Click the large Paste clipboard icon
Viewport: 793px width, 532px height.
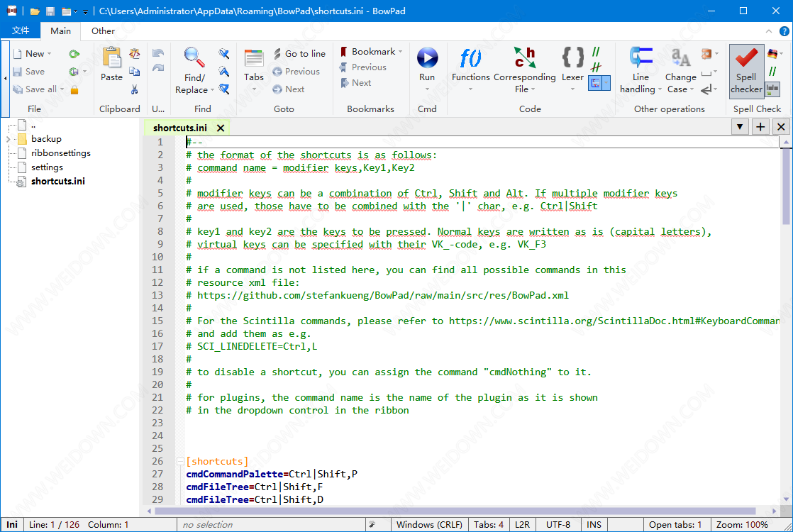point(111,58)
